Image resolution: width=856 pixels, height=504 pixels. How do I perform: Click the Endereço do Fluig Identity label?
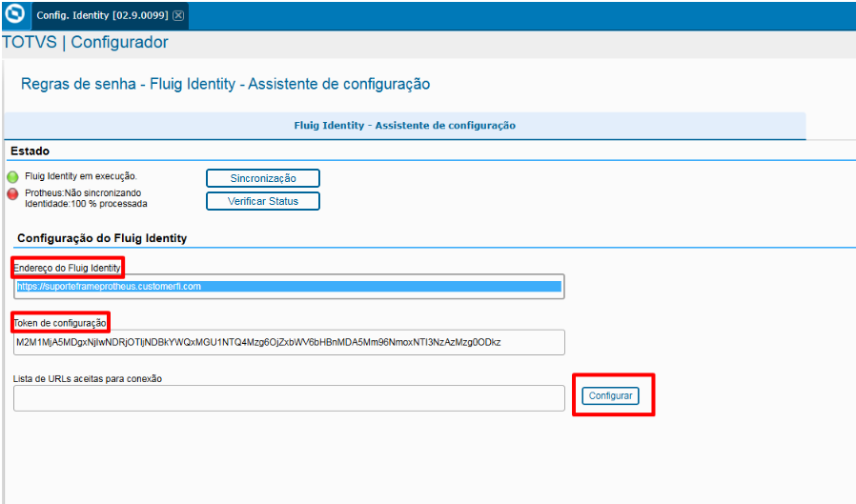(67, 268)
